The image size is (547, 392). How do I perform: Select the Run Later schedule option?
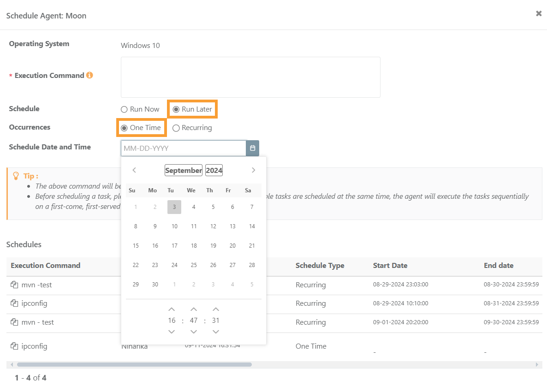(x=176, y=109)
